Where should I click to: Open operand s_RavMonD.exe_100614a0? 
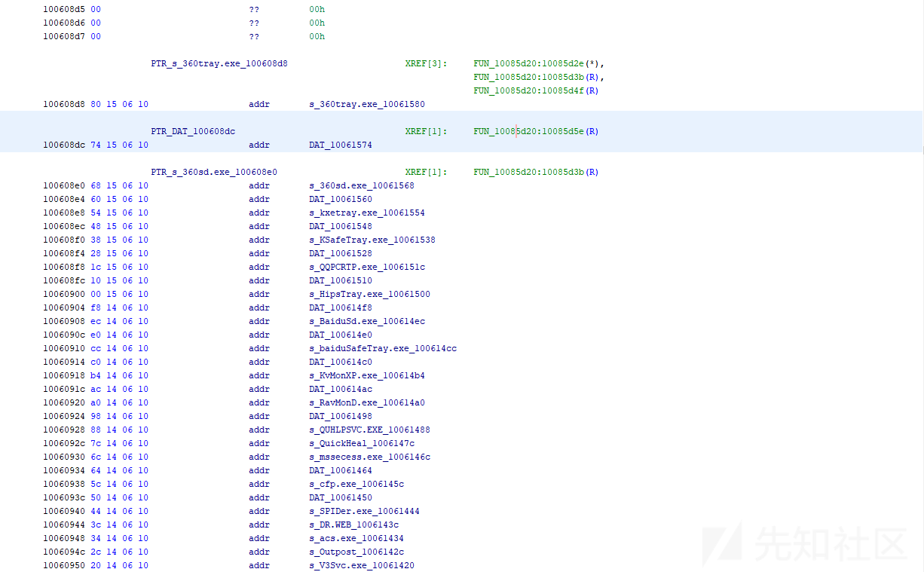click(367, 402)
